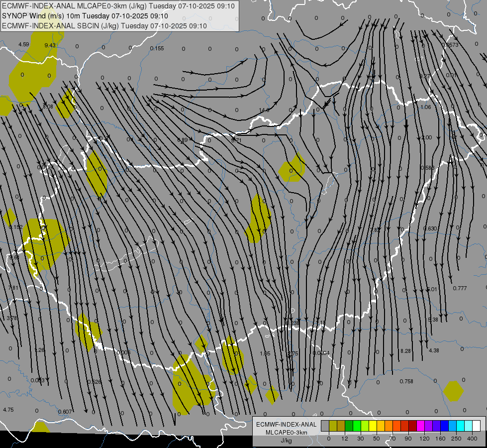487x448 pixels.
Task: Click the 0.607 value on the map
Action: pyautogui.click(x=65, y=412)
